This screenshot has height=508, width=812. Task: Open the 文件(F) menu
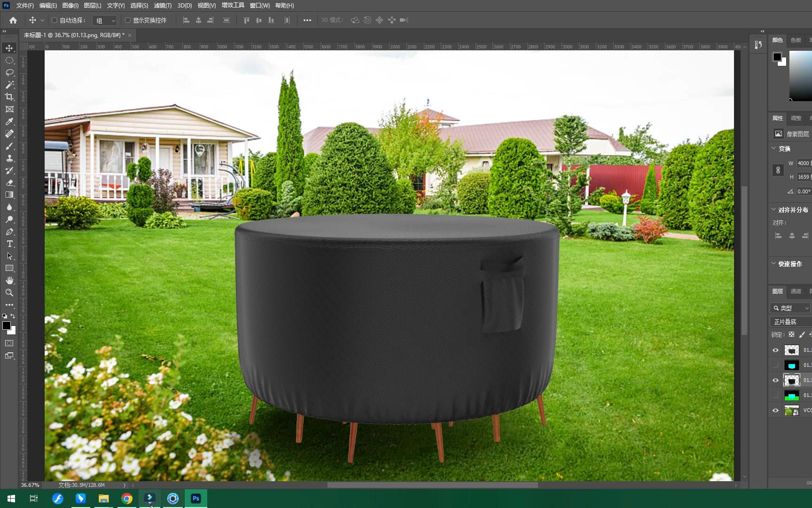pyautogui.click(x=25, y=6)
